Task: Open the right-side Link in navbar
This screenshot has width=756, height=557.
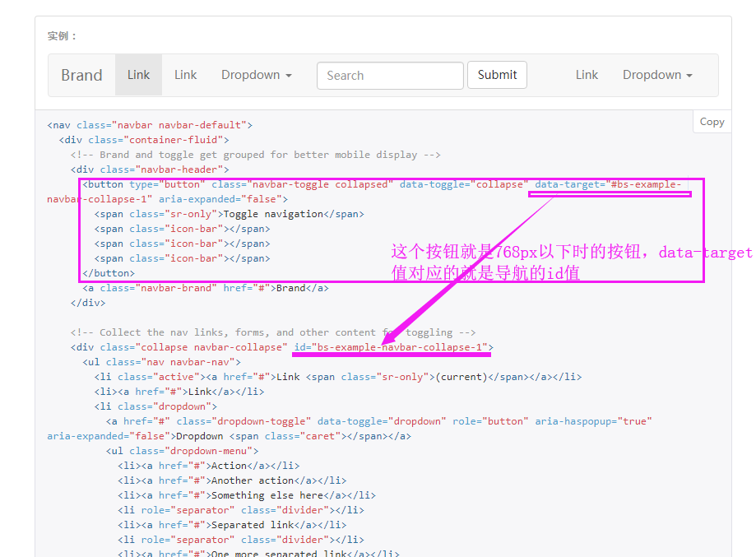Action: coord(587,75)
